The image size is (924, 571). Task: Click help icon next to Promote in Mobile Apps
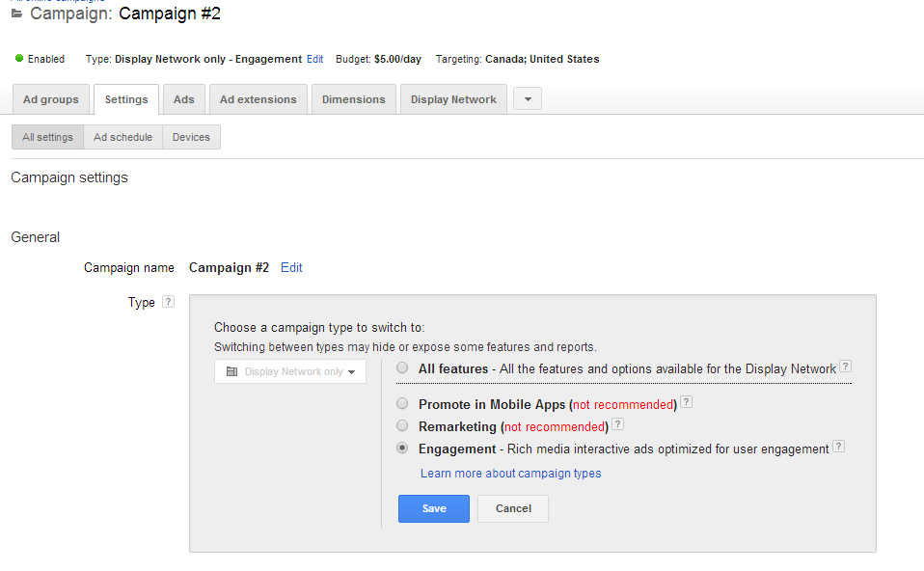pyautogui.click(x=686, y=403)
